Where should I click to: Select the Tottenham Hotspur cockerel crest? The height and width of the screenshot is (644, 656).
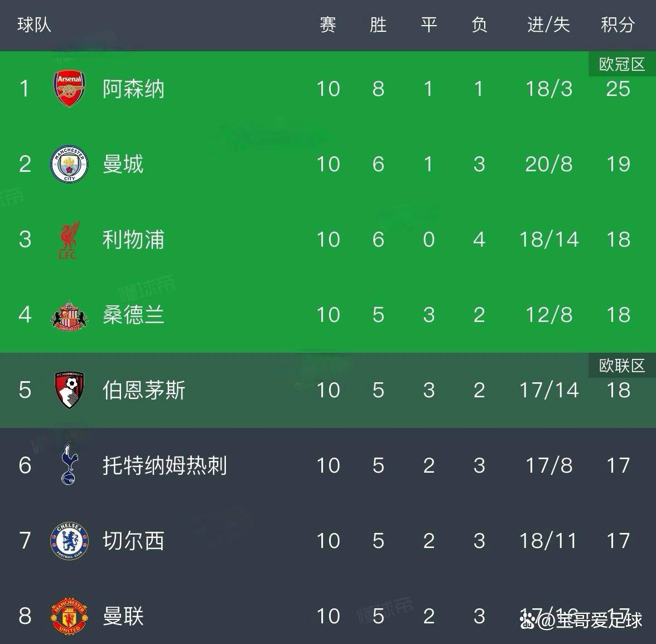tap(69, 465)
